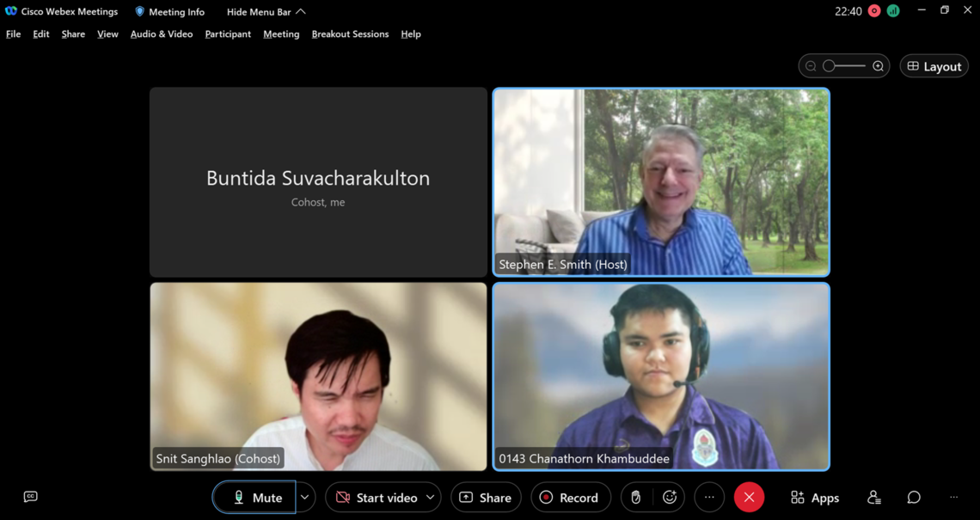Click the raise hand icon
Image resolution: width=980 pixels, height=520 pixels.
[635, 498]
